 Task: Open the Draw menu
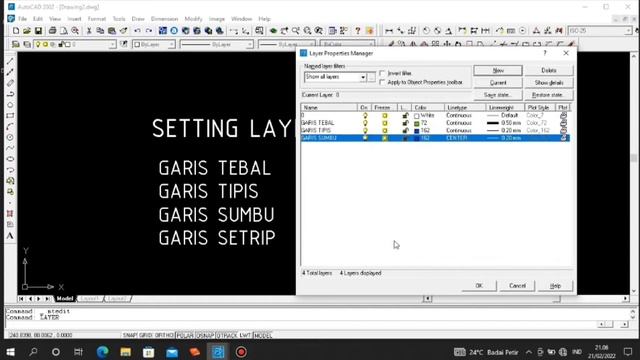(x=138, y=19)
